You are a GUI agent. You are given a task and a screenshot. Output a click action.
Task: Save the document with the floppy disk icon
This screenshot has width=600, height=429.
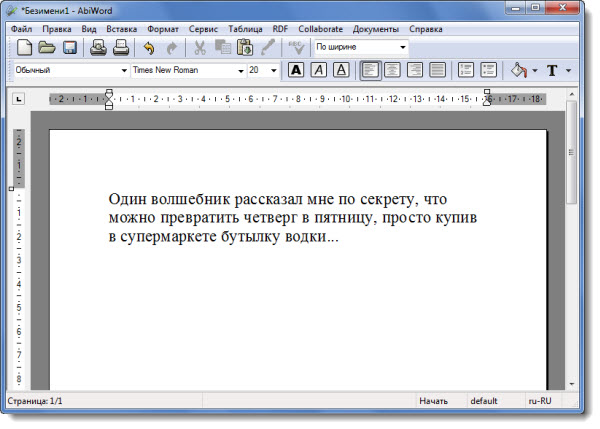(x=70, y=48)
